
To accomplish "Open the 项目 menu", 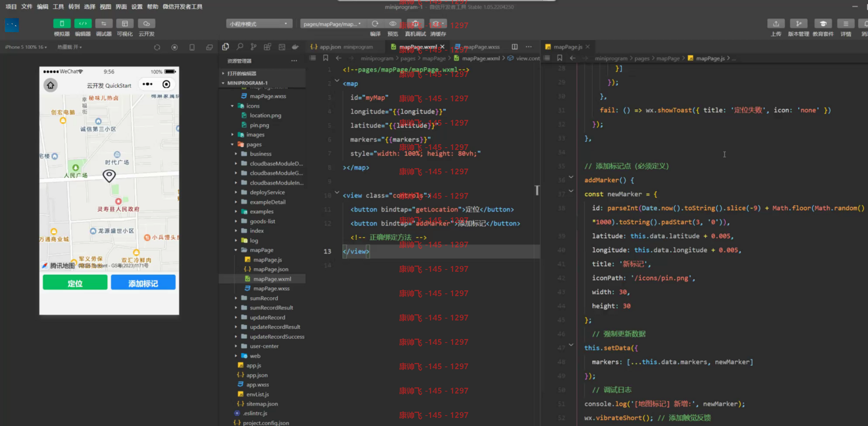I will click(x=11, y=7).
